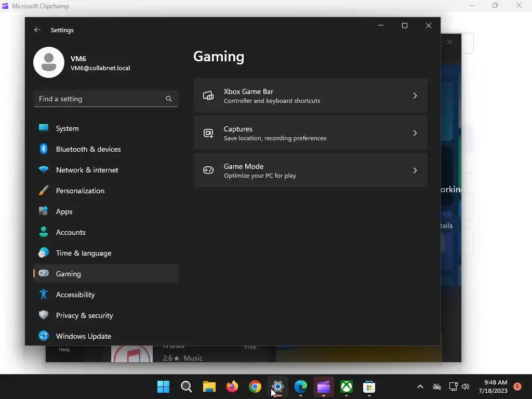Open the Captures settings page
This screenshot has height=399, width=532.
pyautogui.click(x=311, y=133)
